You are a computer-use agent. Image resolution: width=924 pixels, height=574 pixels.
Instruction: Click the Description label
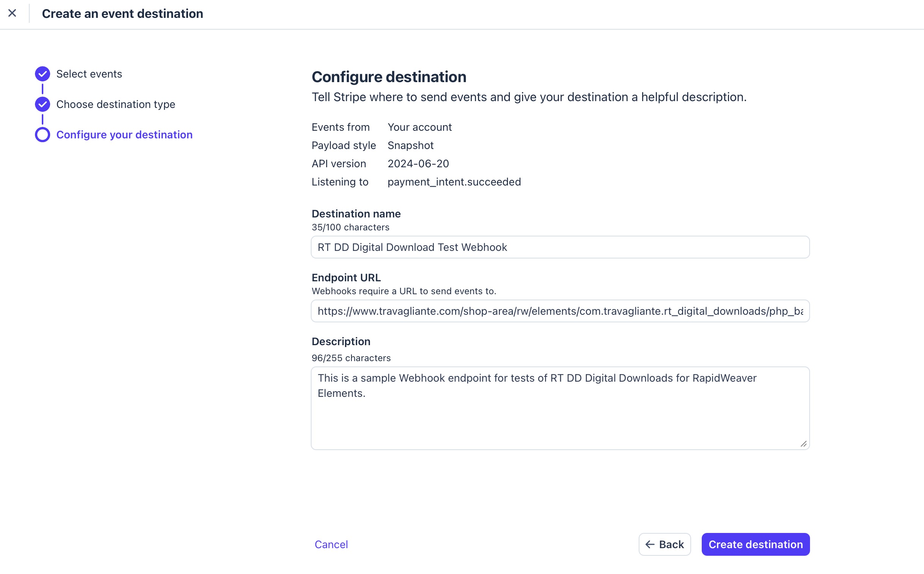click(x=341, y=341)
